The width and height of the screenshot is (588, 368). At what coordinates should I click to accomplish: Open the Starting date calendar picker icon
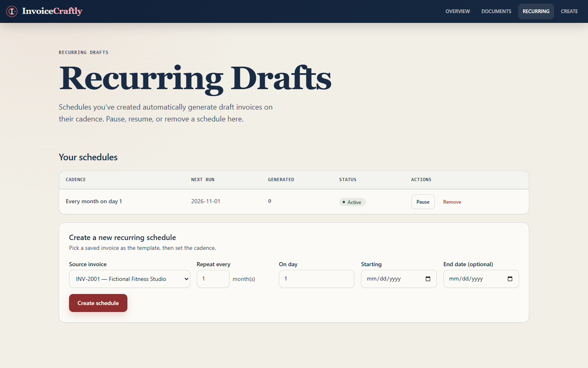428,279
